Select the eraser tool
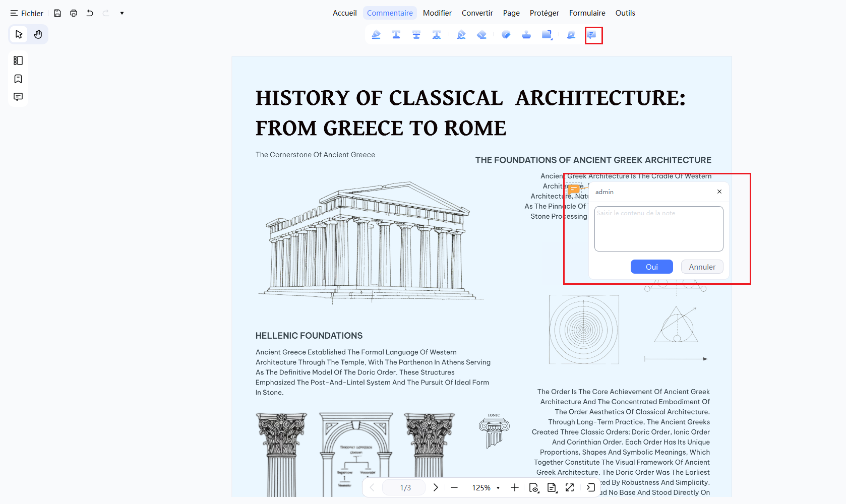This screenshot has height=504, width=846. coord(481,35)
